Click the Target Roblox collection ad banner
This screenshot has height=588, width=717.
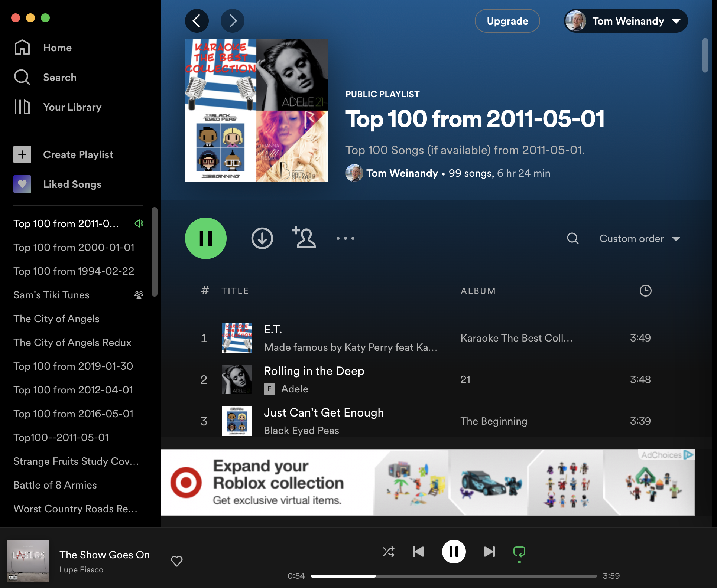click(x=428, y=483)
